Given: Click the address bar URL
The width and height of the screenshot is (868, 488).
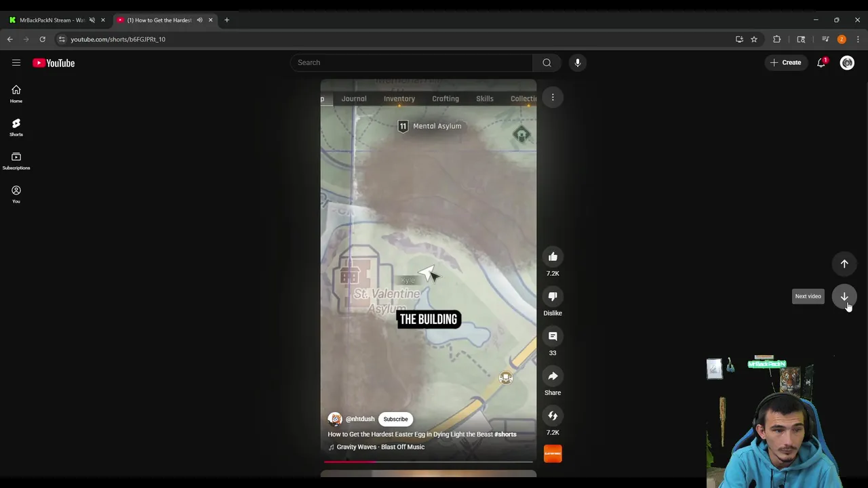Looking at the screenshot, I should [118, 39].
